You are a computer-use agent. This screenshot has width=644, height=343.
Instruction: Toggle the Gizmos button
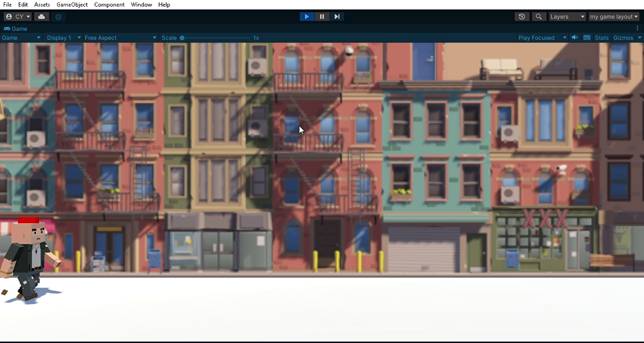pyautogui.click(x=623, y=37)
